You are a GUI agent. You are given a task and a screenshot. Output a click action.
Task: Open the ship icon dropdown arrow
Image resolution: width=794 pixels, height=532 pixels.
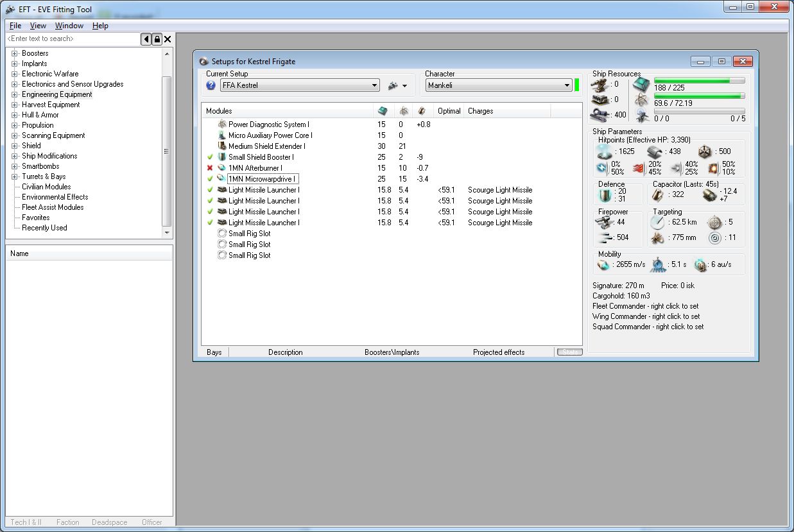click(404, 86)
